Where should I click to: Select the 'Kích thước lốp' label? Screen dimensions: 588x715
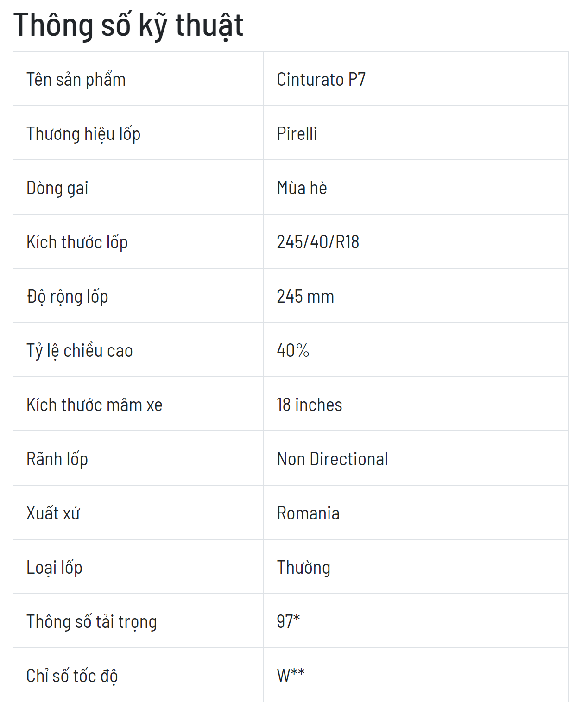tap(77, 242)
